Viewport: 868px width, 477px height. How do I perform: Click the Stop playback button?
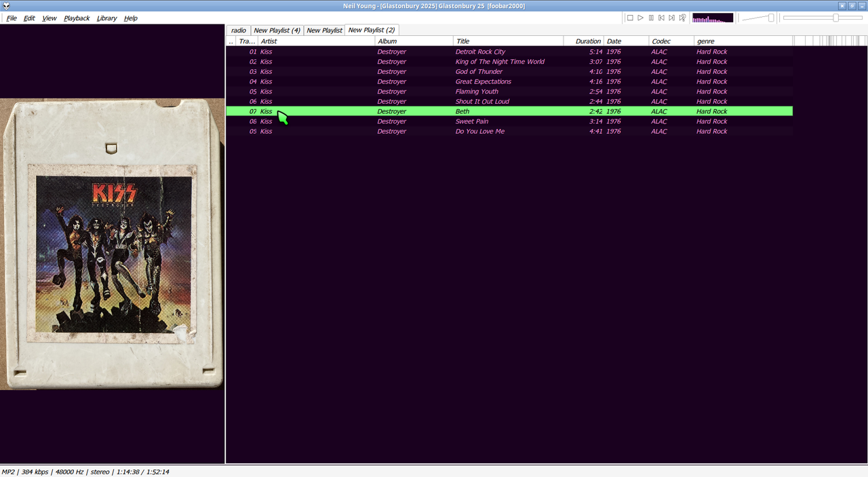[630, 18]
